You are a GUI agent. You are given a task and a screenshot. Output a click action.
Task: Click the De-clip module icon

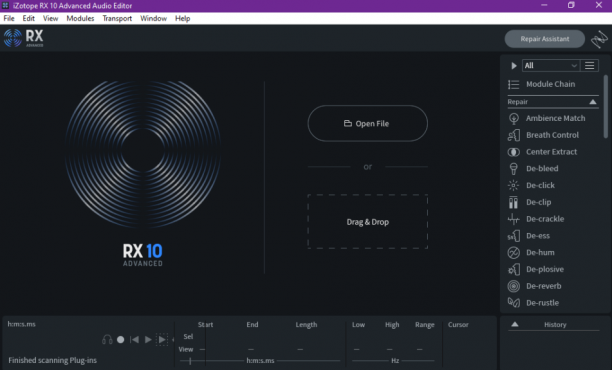click(x=514, y=202)
